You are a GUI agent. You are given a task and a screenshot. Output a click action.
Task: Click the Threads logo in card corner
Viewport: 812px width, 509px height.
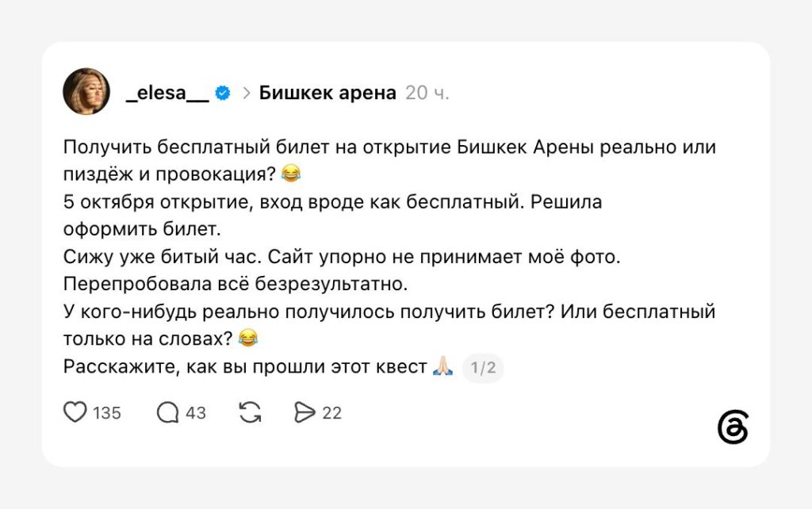click(733, 427)
